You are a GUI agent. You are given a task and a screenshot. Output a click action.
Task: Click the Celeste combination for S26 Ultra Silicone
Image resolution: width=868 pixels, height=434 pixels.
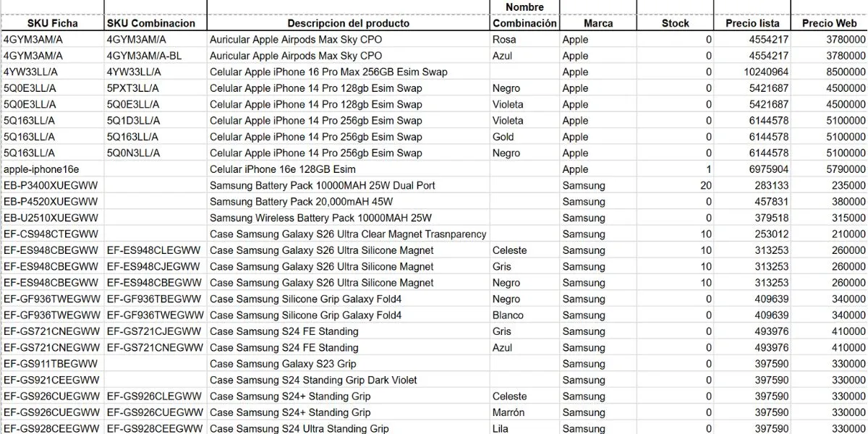(524, 250)
